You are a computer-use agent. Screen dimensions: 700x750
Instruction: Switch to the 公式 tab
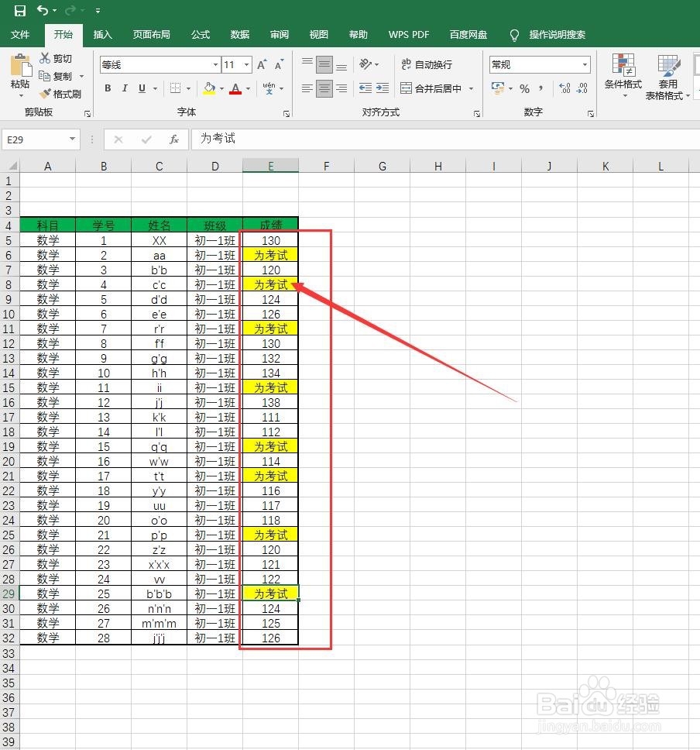coord(201,34)
